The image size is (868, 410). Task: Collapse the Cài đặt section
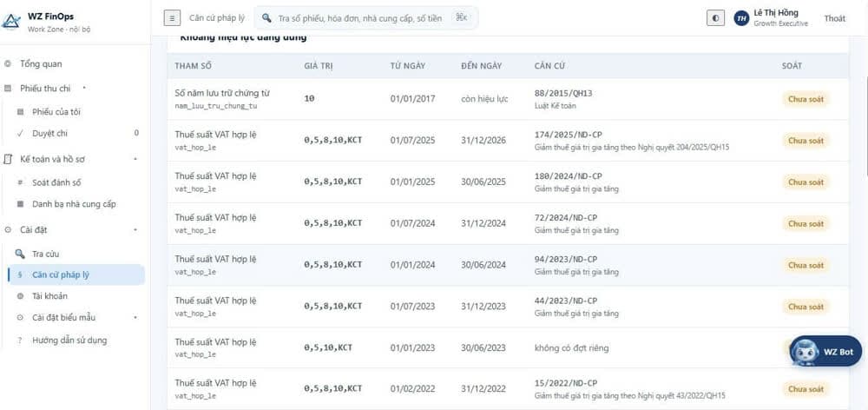135,230
